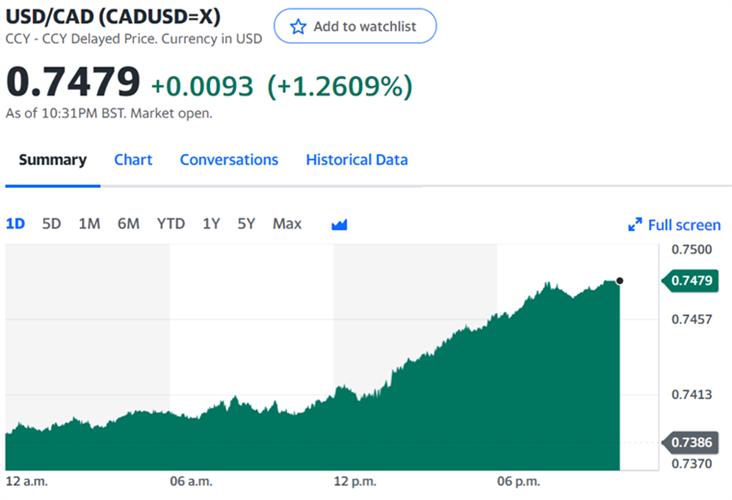Select the 1D time range
Image resolution: width=732 pixels, height=500 pixels.
point(16,224)
